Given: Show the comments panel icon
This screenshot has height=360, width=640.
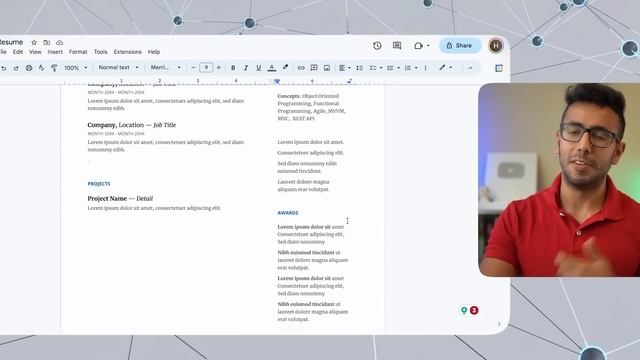Looking at the screenshot, I should [x=397, y=46].
